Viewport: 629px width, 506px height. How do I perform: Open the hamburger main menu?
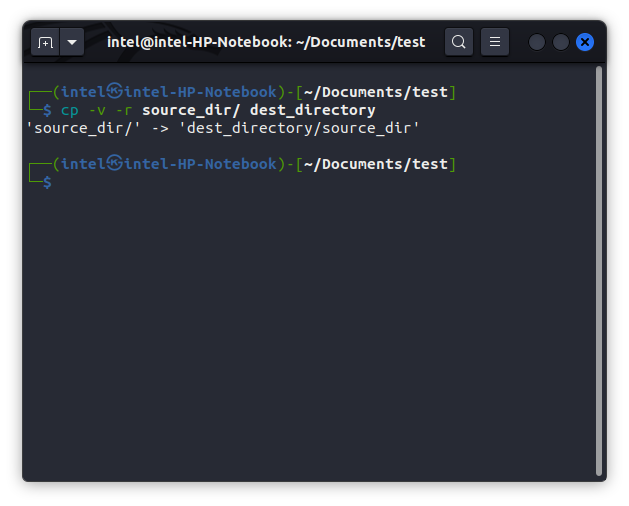pyautogui.click(x=495, y=42)
